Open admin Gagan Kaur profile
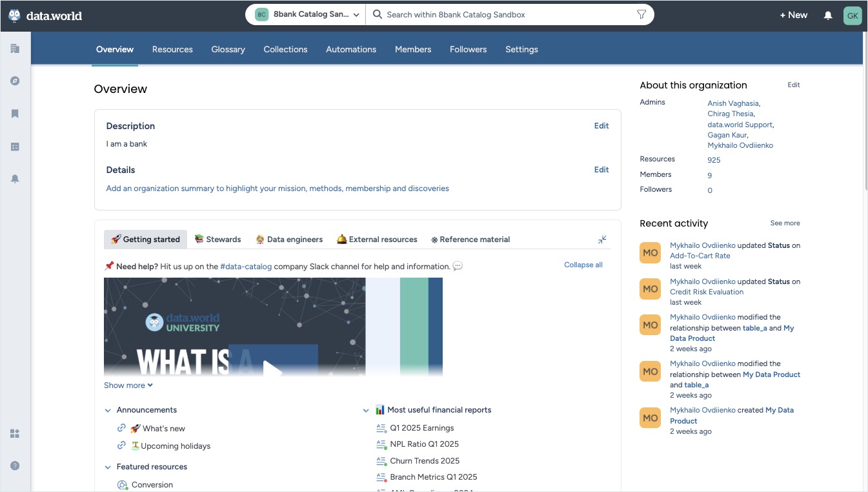Image resolution: width=868 pixels, height=492 pixels. pyautogui.click(x=727, y=135)
